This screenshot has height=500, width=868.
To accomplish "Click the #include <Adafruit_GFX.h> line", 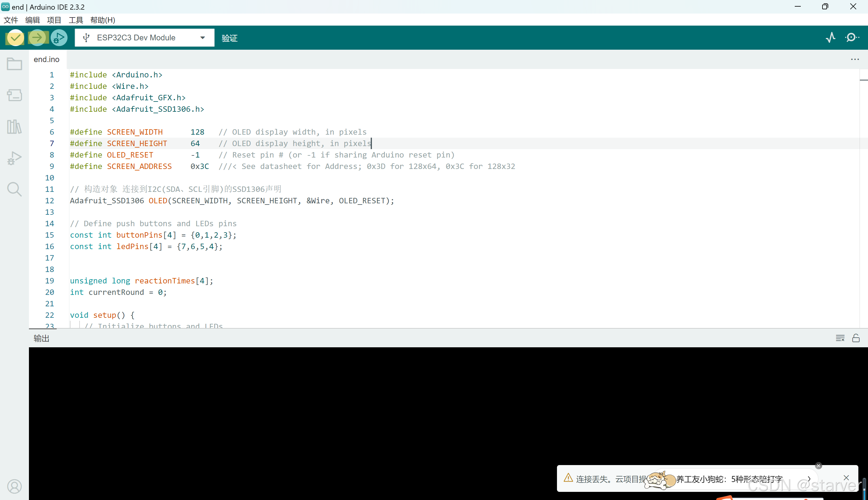I will [x=128, y=98].
